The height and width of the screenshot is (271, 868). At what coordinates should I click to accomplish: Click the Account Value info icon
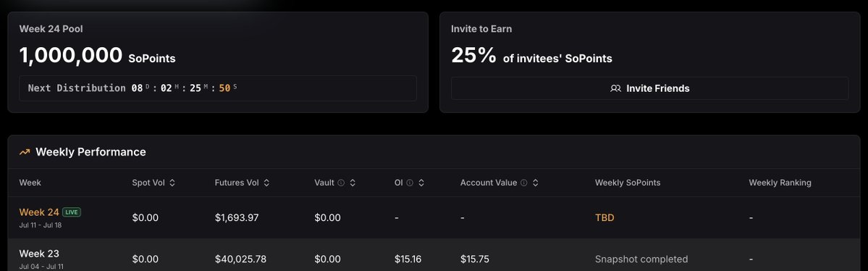point(523,183)
